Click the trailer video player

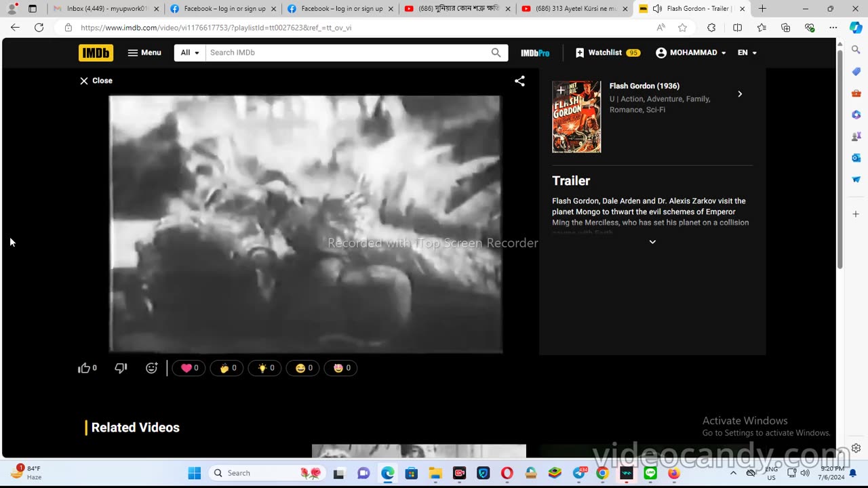pos(305,224)
